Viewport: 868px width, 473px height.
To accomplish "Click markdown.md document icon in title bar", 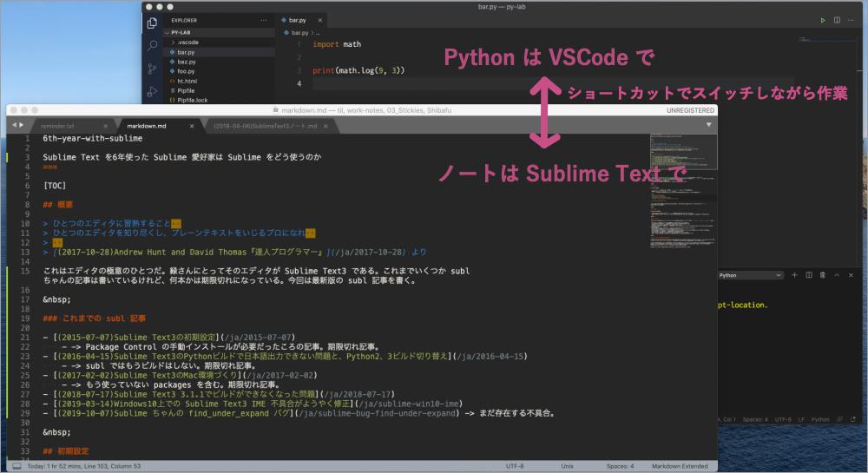I will tap(276, 110).
